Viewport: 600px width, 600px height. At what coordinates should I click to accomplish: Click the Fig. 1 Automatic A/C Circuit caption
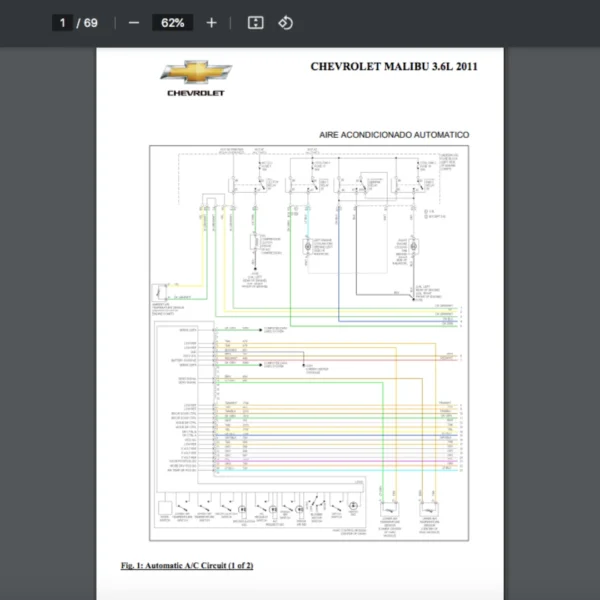pyautogui.click(x=187, y=566)
